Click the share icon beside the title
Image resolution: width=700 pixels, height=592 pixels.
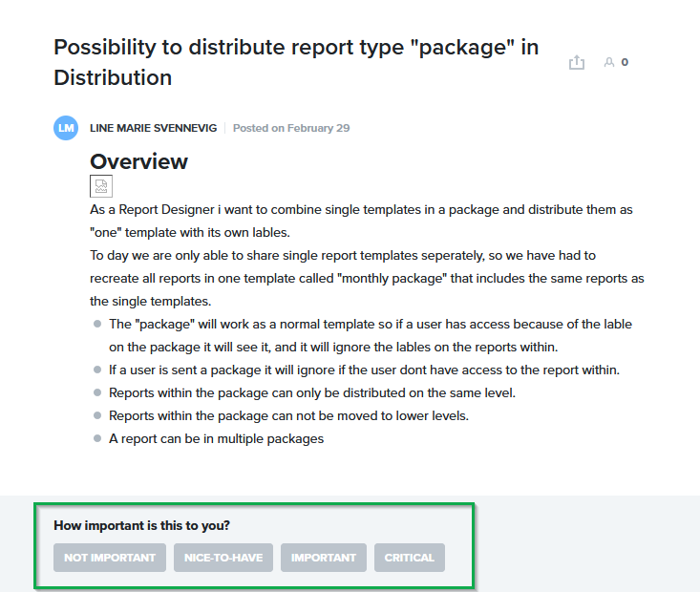(576, 62)
